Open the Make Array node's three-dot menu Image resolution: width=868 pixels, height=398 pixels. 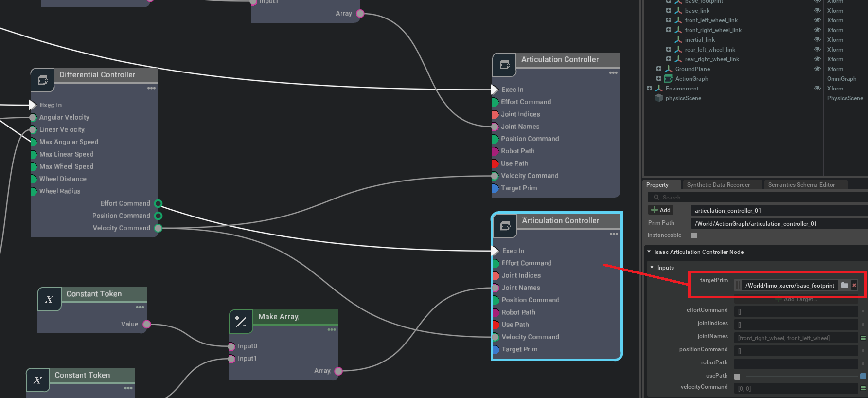[x=332, y=329]
